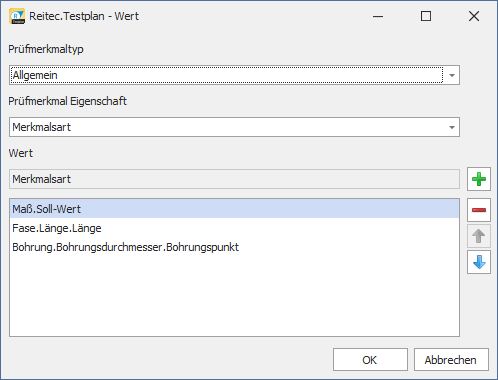Click the green plus icon to add value
The height and width of the screenshot is (380, 498).
[x=479, y=179]
